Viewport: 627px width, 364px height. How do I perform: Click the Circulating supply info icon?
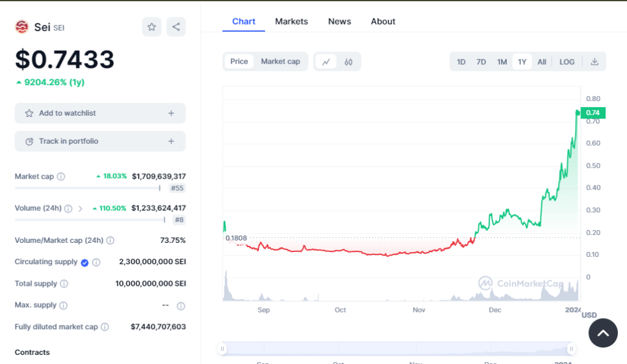96,262
